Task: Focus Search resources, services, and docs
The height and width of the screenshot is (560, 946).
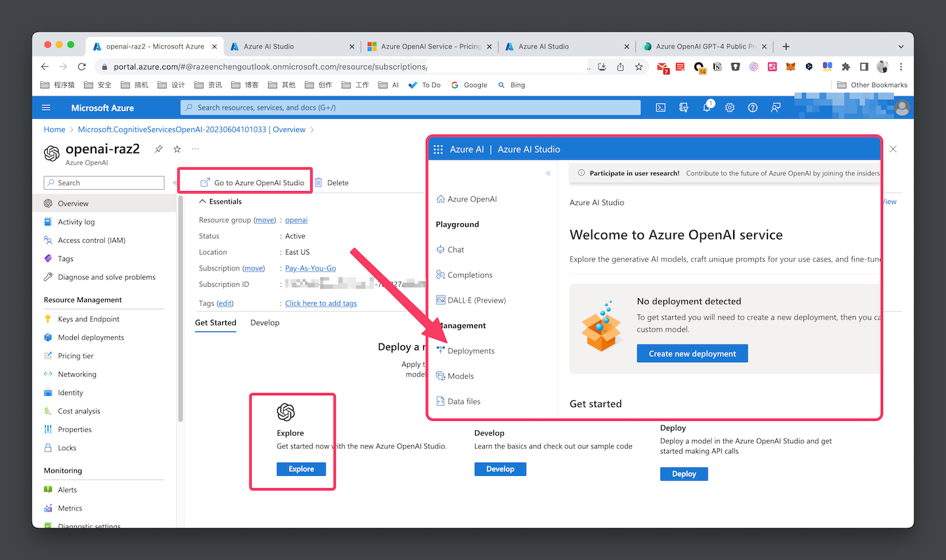Action: tap(411, 108)
